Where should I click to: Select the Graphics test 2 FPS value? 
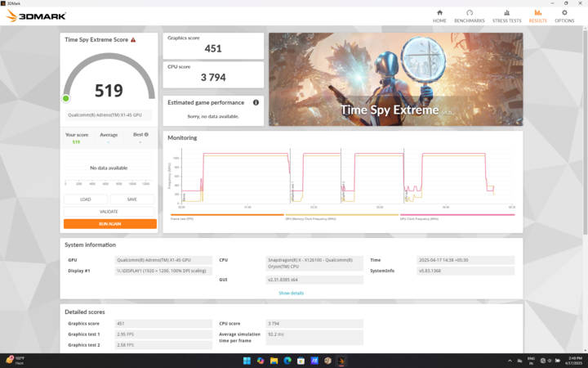(x=163, y=345)
